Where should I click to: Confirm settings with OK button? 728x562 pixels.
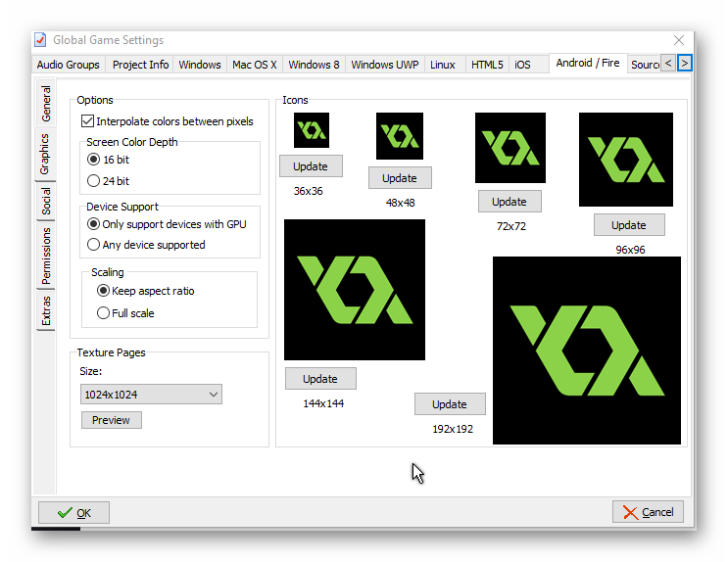point(73,512)
